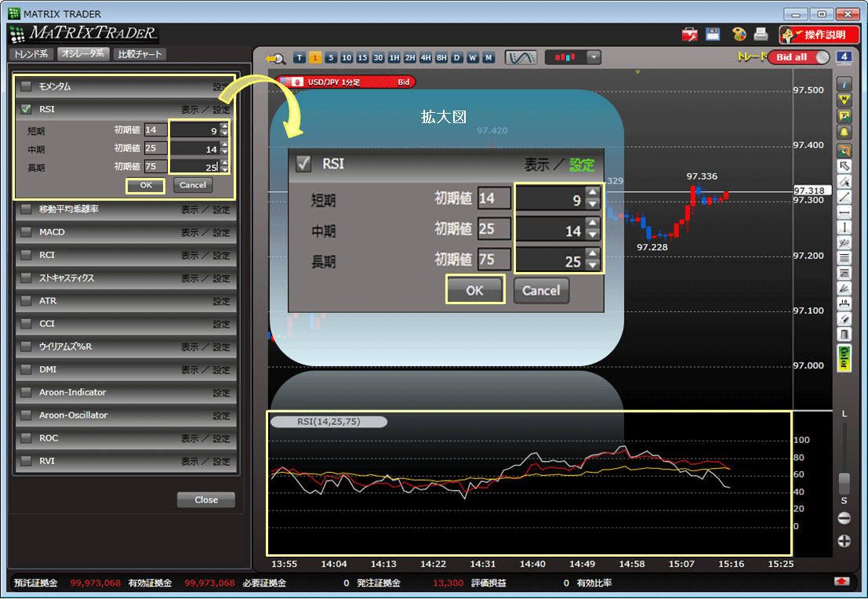Viewport: 868px width, 599px height.
Task: Open the Color picker button
Action: coord(844,358)
